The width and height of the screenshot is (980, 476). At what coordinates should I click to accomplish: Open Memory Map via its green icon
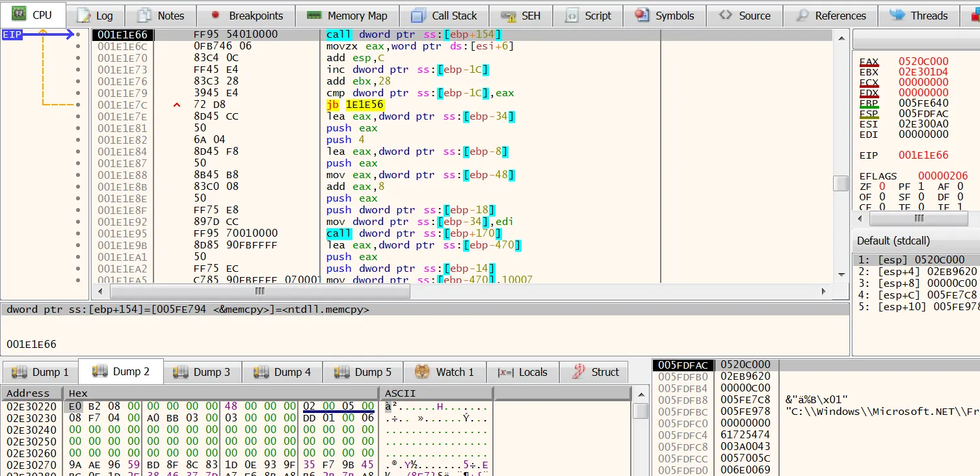[x=314, y=16]
